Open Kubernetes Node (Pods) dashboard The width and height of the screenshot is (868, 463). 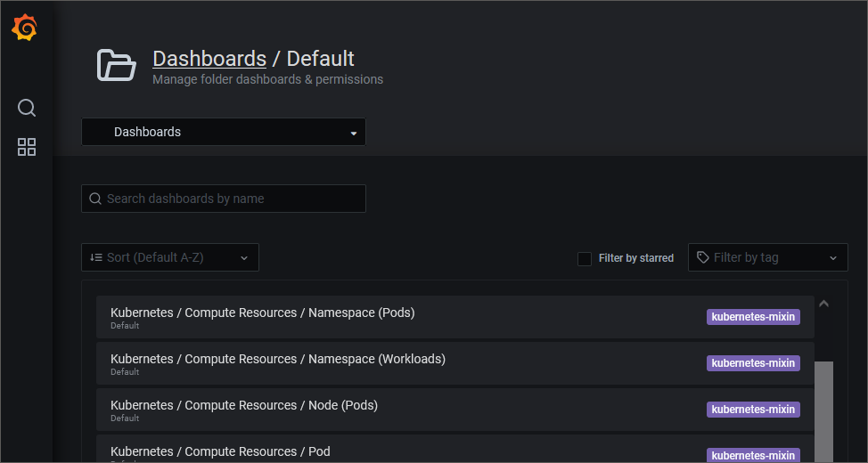[243, 405]
